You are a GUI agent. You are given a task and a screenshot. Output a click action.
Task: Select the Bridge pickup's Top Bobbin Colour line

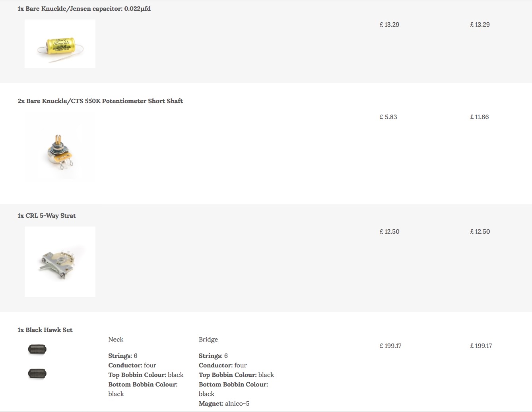click(x=236, y=375)
